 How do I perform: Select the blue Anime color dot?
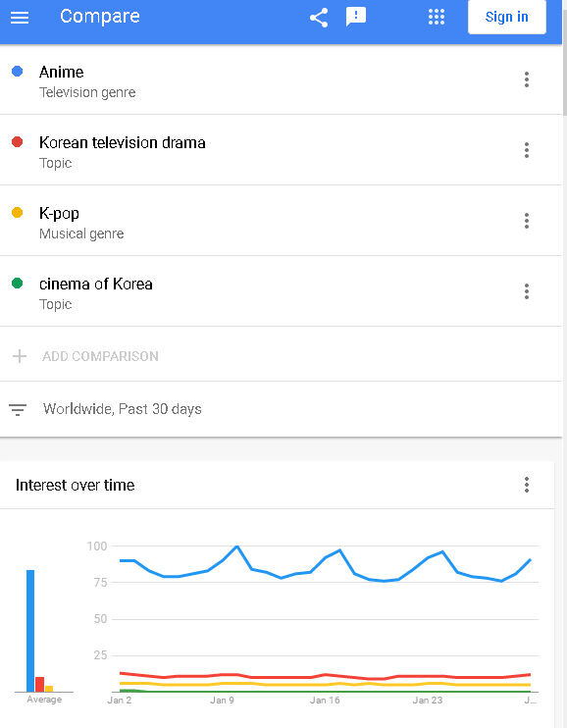pos(18,71)
